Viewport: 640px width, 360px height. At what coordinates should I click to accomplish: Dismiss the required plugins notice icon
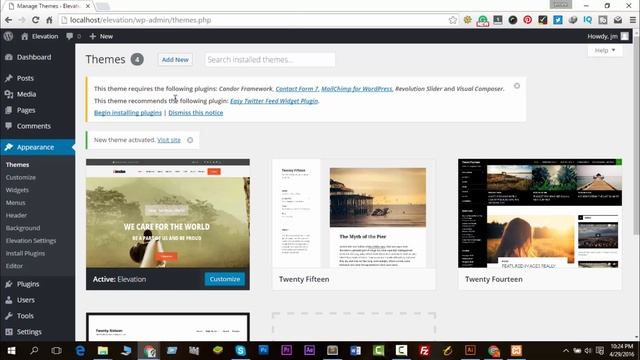tap(517, 86)
